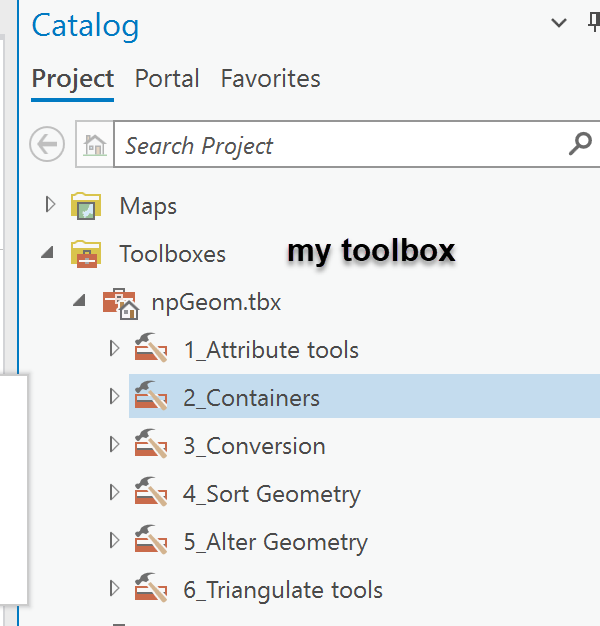Image resolution: width=600 pixels, height=626 pixels.
Task: Click the search magnifier icon
Action: point(580,145)
